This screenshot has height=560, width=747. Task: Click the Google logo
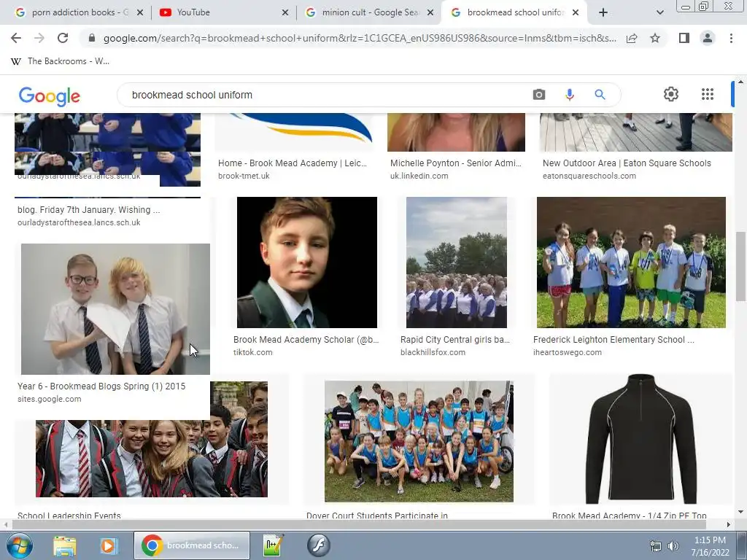tap(50, 96)
